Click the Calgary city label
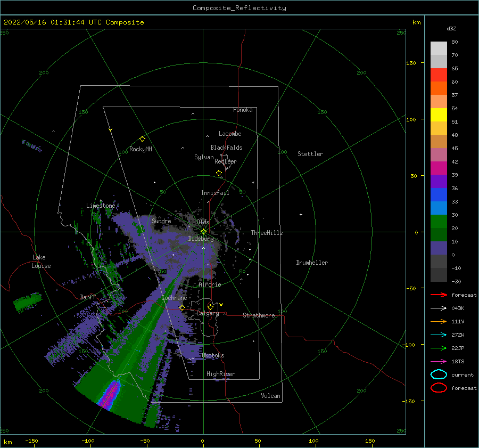Screen dimensions: 479x448 point(208,313)
